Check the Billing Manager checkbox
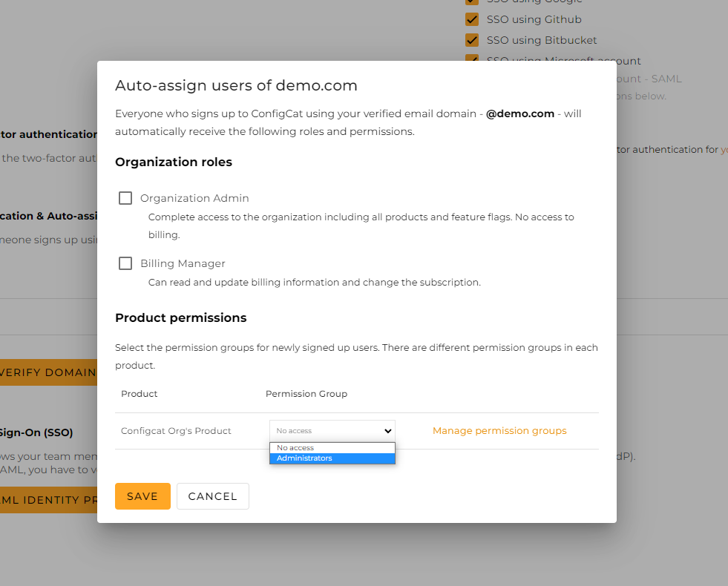728x586 pixels. click(125, 263)
